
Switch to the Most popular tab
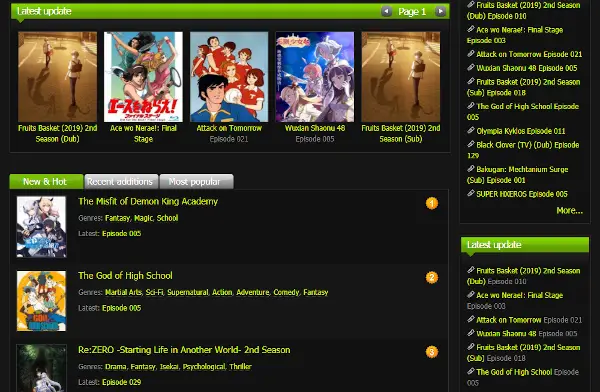click(196, 181)
